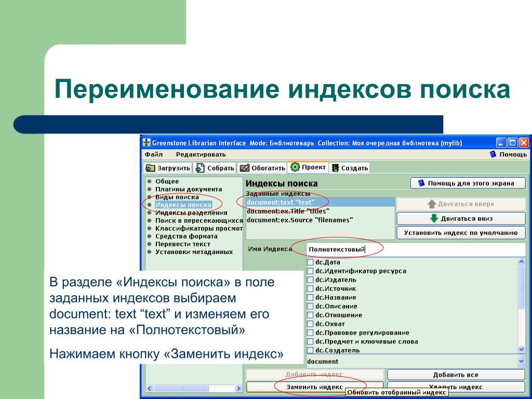Click metadata list scrollbar thumb
The image size is (532, 399).
522,287
